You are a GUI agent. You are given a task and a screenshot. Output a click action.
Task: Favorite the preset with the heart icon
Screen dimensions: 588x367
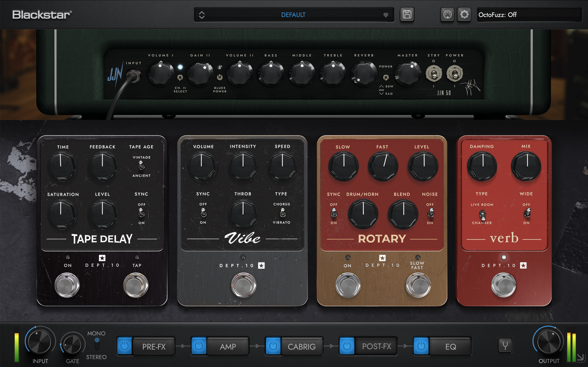coord(386,15)
